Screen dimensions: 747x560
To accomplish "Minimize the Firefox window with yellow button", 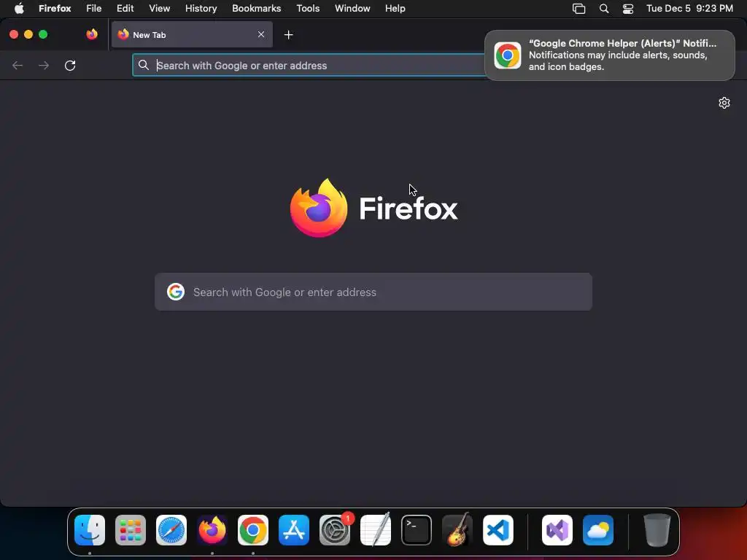I will (x=28, y=34).
